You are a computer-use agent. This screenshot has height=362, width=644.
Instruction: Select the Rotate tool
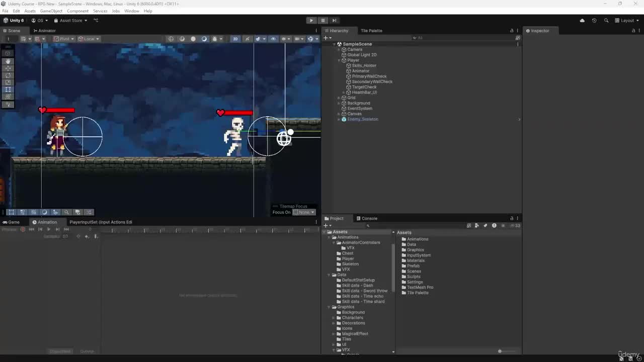coord(8,75)
